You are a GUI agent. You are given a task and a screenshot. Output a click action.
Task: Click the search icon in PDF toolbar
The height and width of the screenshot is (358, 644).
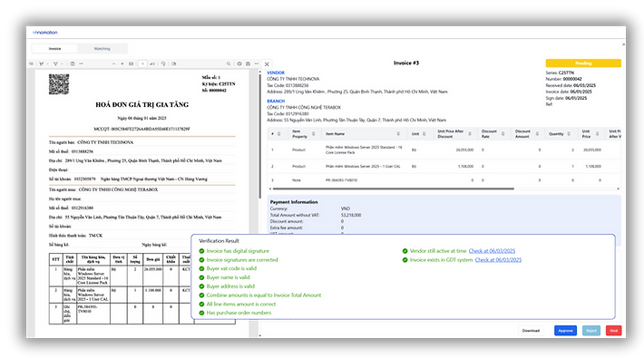pos(229,63)
